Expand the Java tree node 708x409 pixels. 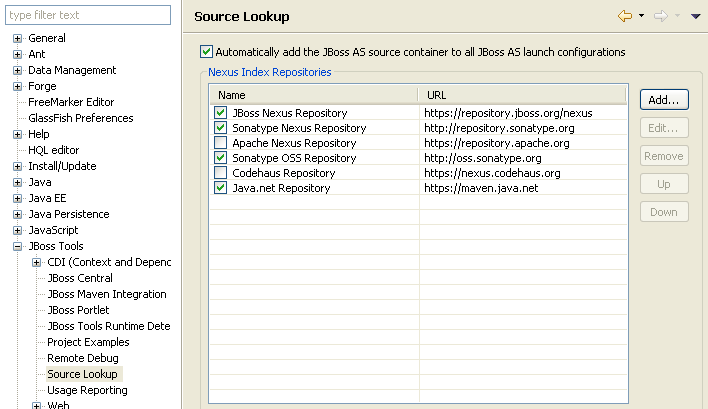tap(17, 182)
